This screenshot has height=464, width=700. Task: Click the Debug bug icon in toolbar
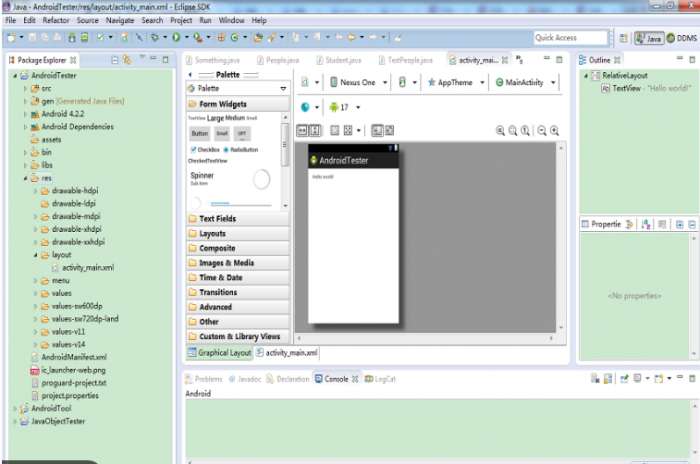[x=155, y=38]
